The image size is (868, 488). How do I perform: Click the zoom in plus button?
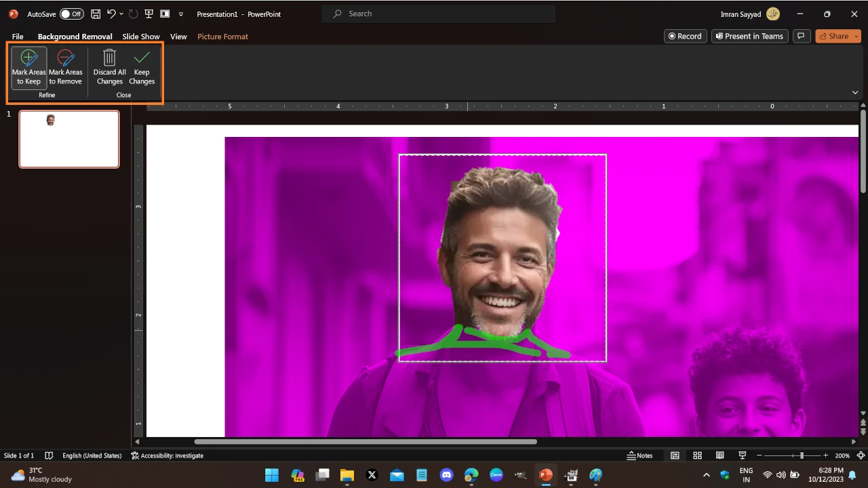click(x=825, y=455)
